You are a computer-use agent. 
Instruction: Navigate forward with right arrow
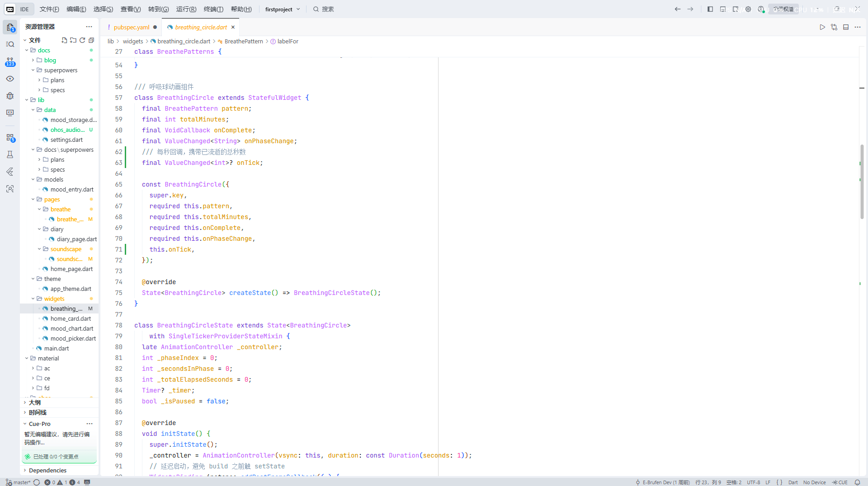click(690, 9)
